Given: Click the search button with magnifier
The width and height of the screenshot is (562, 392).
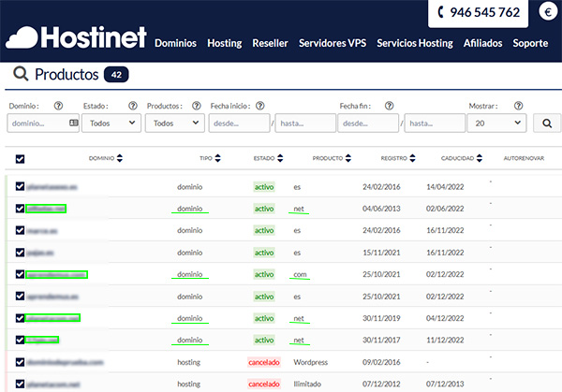Looking at the screenshot, I should click(x=547, y=123).
